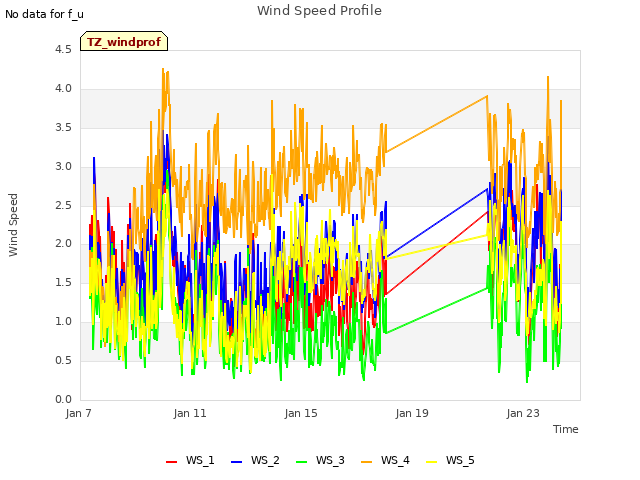Click the 0.5 y-axis tick label
Screen dimensions: 640x480
63,360
